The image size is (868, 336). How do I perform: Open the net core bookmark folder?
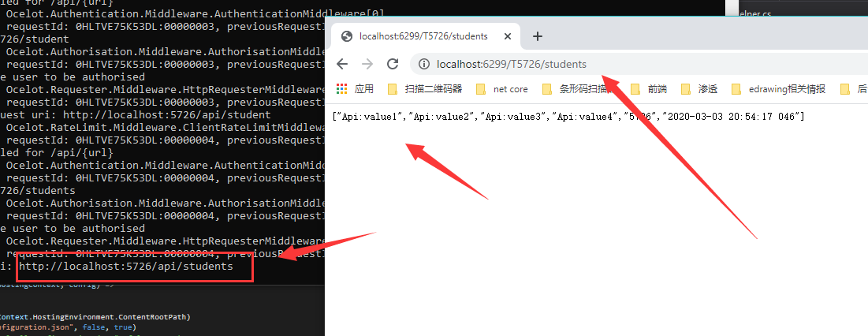pos(502,88)
